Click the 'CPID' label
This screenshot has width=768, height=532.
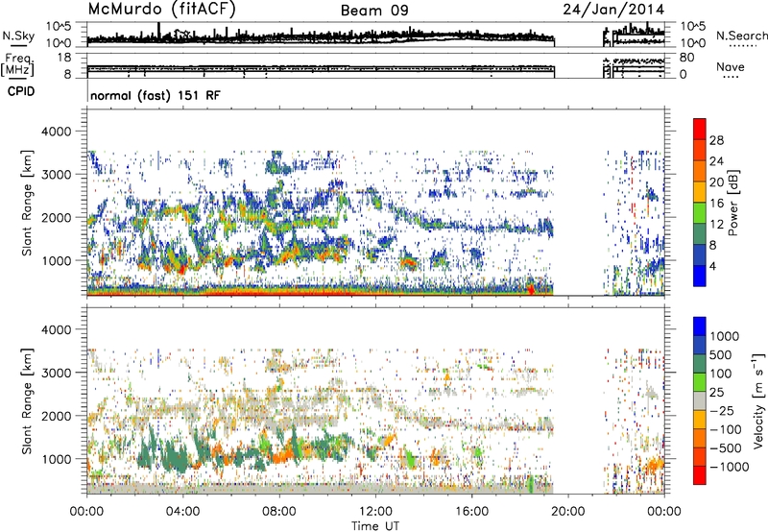pyautogui.click(x=21, y=91)
